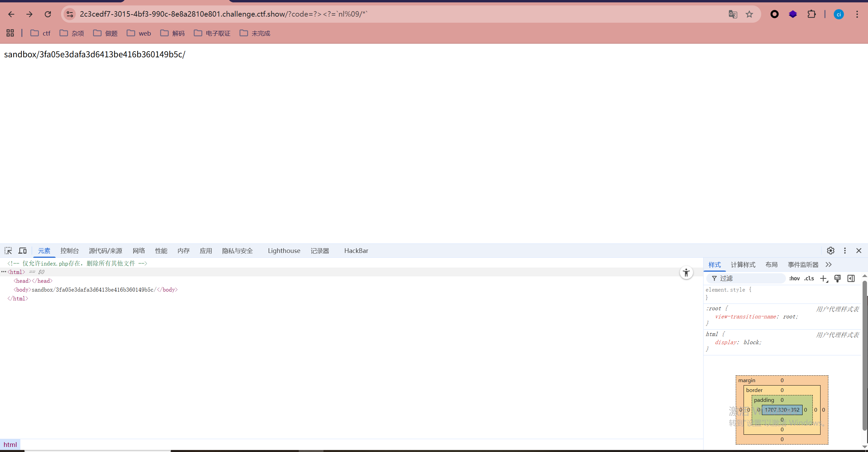Image resolution: width=868 pixels, height=452 pixels.
Task: Click the inspect element picker icon
Action: click(8, 251)
